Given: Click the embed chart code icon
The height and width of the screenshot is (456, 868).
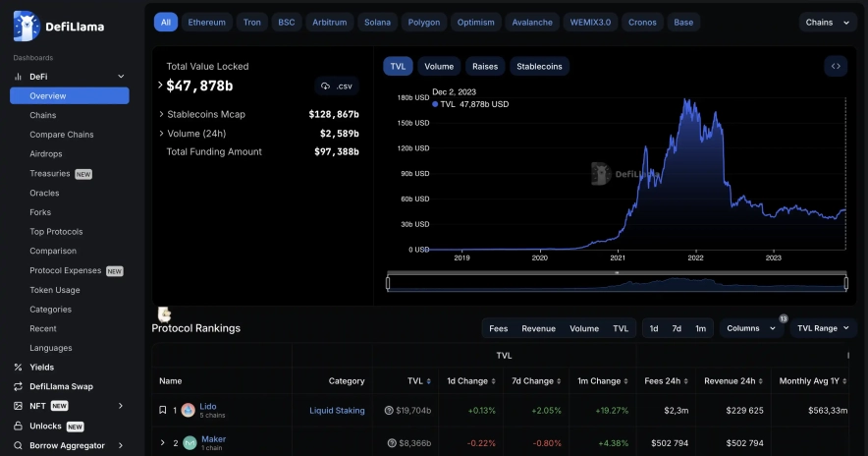Looking at the screenshot, I should [835, 67].
